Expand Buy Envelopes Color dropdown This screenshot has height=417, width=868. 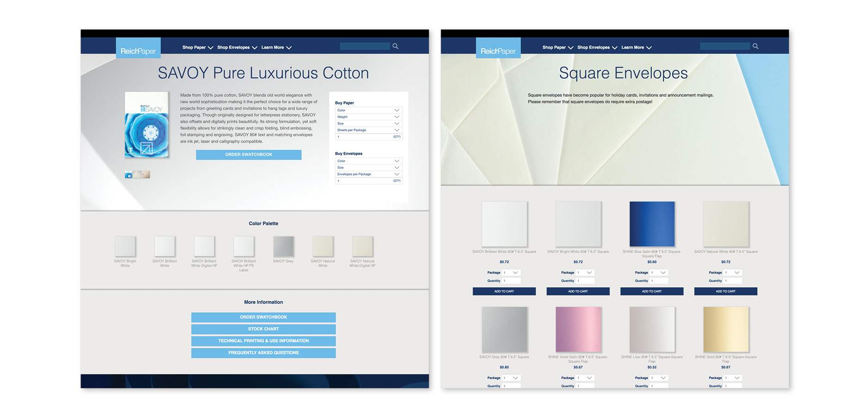(x=368, y=161)
